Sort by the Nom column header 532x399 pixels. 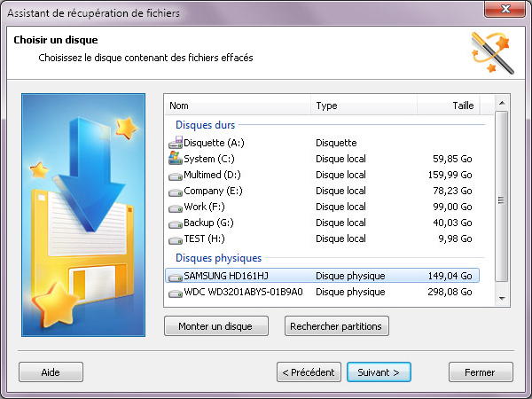click(x=238, y=106)
